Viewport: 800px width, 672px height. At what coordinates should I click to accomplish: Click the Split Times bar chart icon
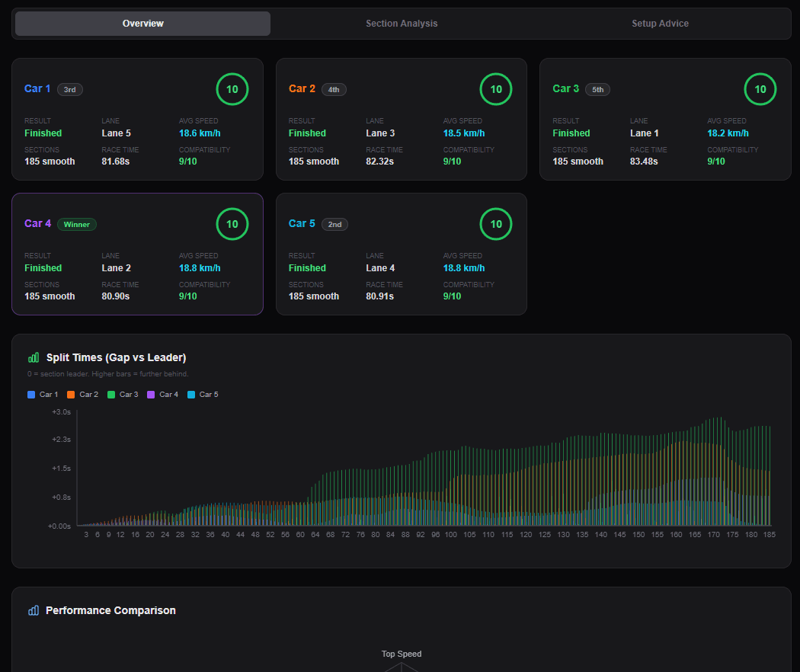pyautogui.click(x=34, y=357)
